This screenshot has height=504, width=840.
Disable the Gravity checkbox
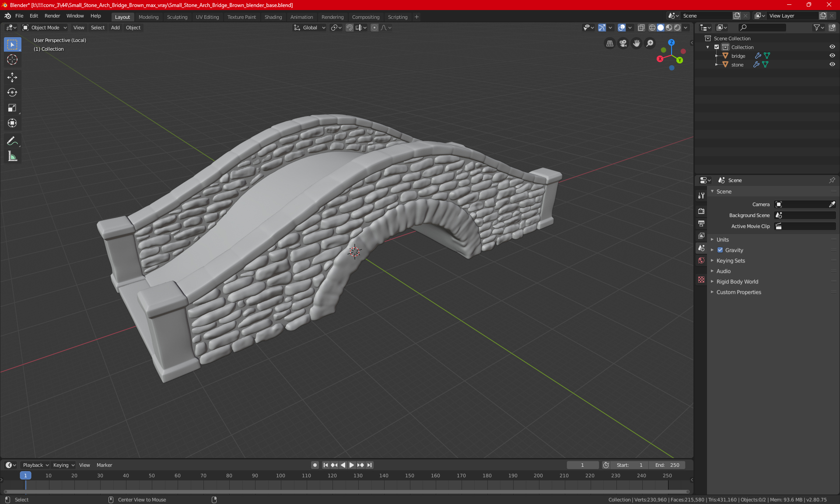click(x=720, y=250)
